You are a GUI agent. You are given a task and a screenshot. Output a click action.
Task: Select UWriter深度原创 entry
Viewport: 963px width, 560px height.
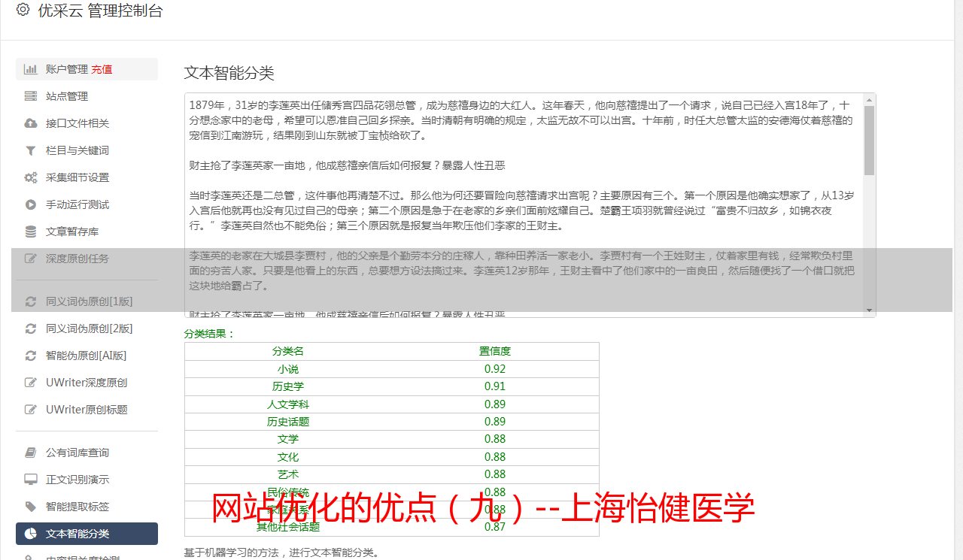87,383
